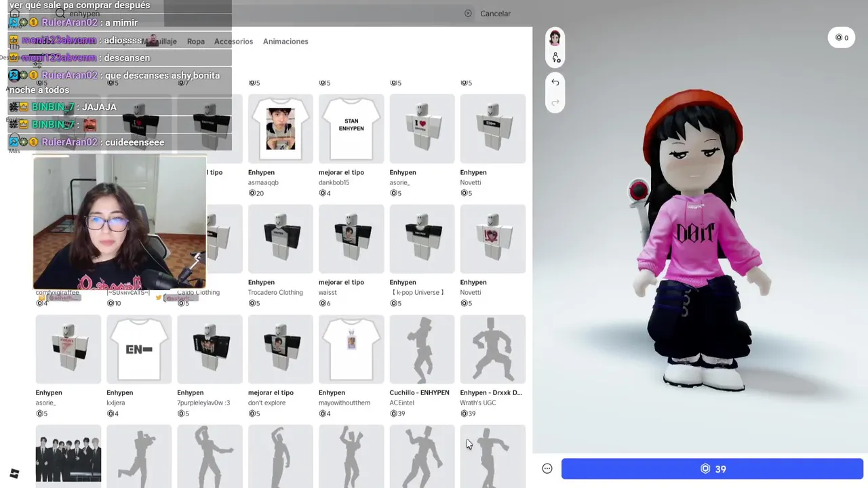The height and width of the screenshot is (488, 868).
Task: Click the Cancelar link
Action: pos(495,14)
